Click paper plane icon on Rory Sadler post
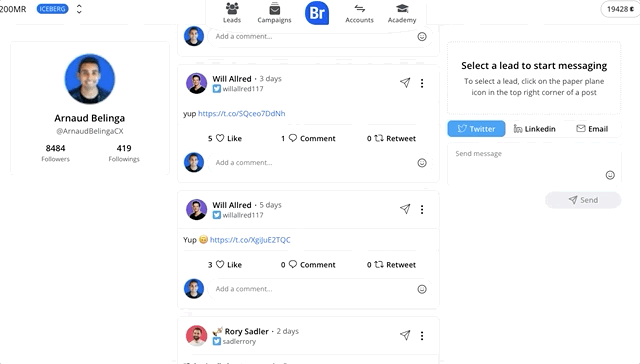Screen dimensions: 640x364 point(405,335)
